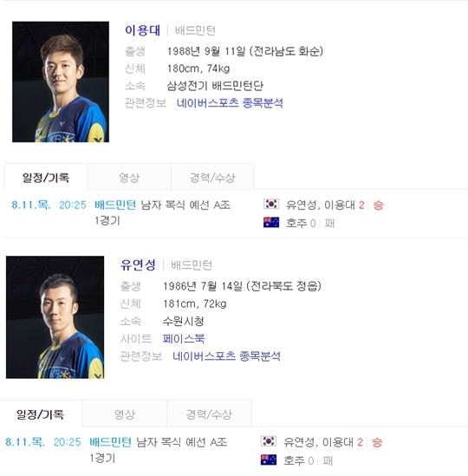This screenshot has height=476, width=468.
Task: Switch to the second 경력/수상 tab
Action: pyautogui.click(x=209, y=414)
